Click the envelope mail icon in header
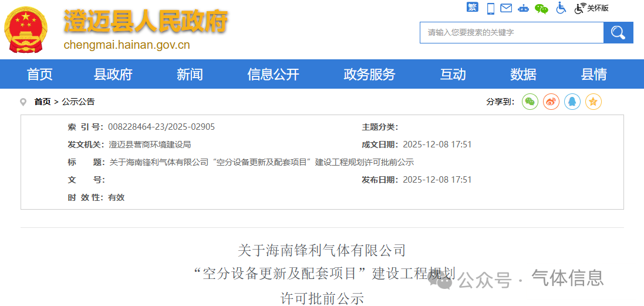The height and width of the screenshot is (306, 644). (506, 8)
